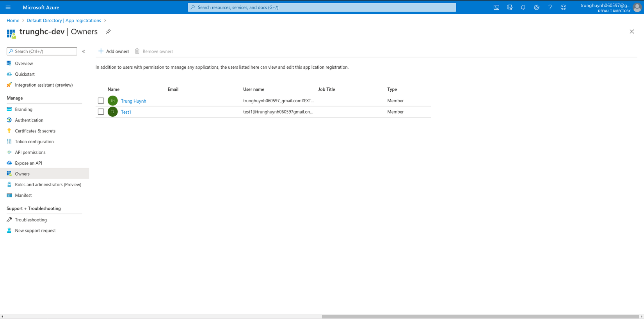
Task: Click the horizontal scrollbar thumb
Action: click(480, 317)
